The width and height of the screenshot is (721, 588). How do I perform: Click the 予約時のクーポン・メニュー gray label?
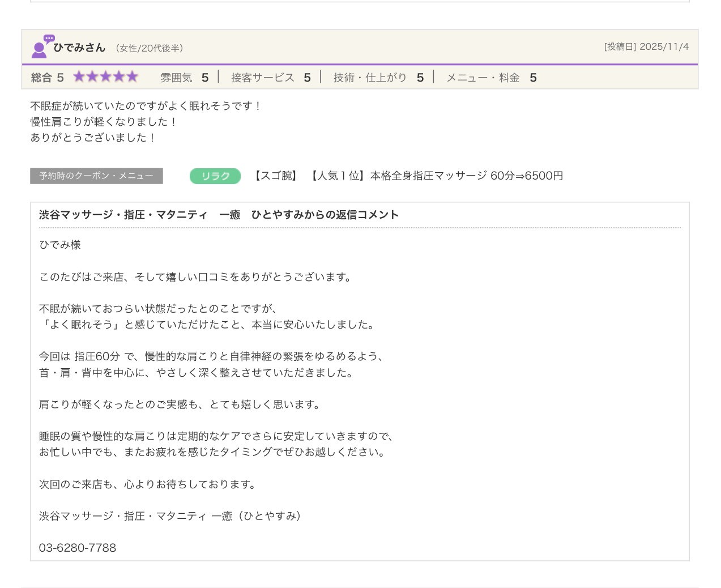click(96, 176)
